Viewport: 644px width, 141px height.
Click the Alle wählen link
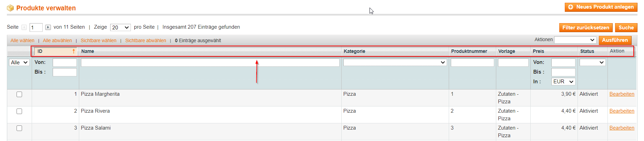coord(22,40)
